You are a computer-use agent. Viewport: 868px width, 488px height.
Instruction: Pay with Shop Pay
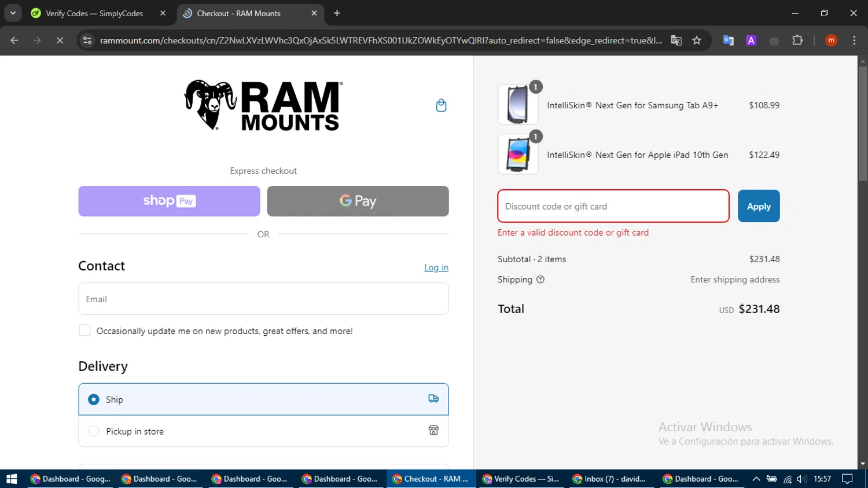click(x=169, y=201)
